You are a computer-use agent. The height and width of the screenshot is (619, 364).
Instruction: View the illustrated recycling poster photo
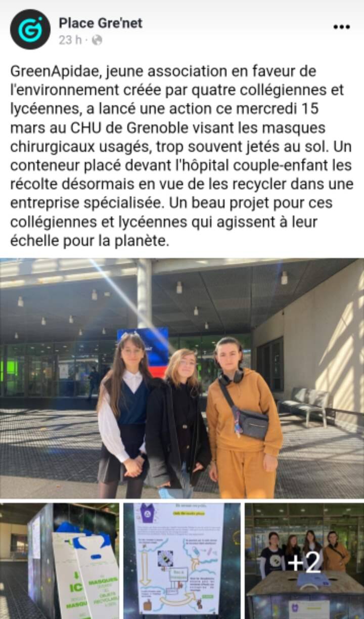coord(182,561)
